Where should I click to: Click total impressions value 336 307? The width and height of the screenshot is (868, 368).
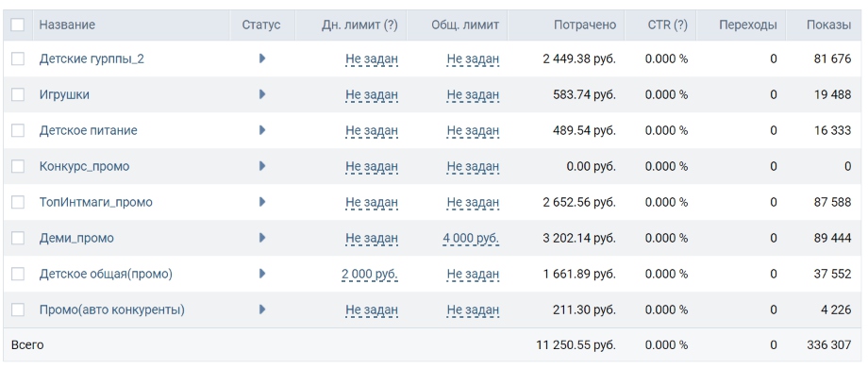click(829, 345)
